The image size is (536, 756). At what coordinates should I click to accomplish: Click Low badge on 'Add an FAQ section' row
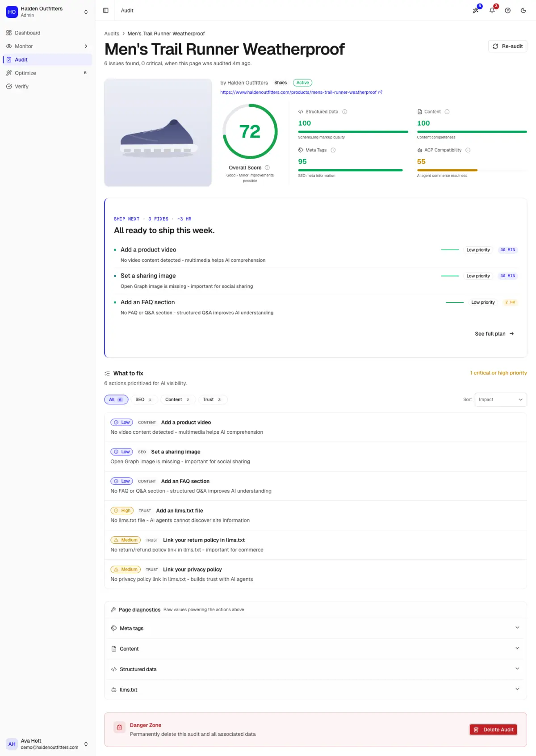tap(121, 481)
